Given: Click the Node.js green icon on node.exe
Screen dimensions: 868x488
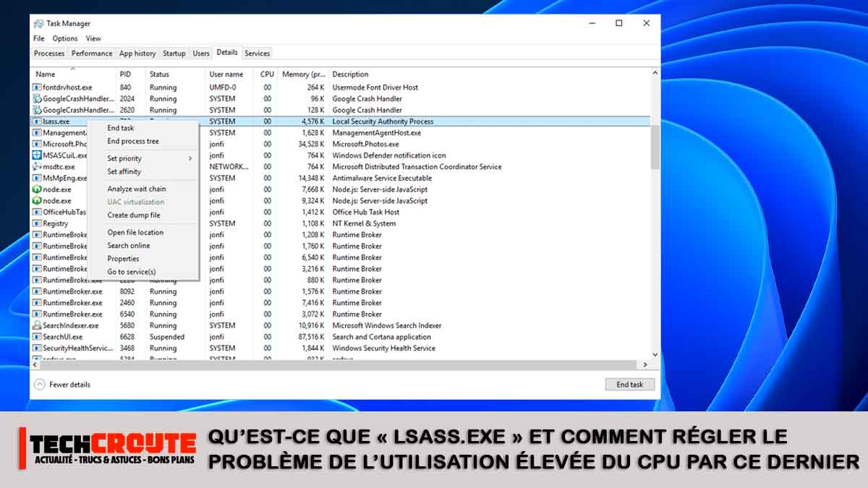Looking at the screenshot, I should point(38,189).
